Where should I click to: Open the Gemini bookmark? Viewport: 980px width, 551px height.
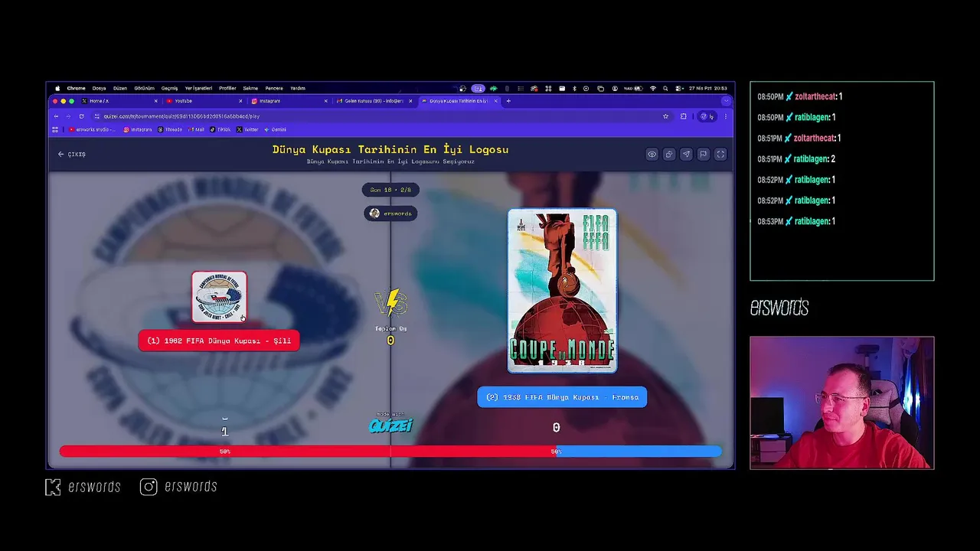click(276, 129)
